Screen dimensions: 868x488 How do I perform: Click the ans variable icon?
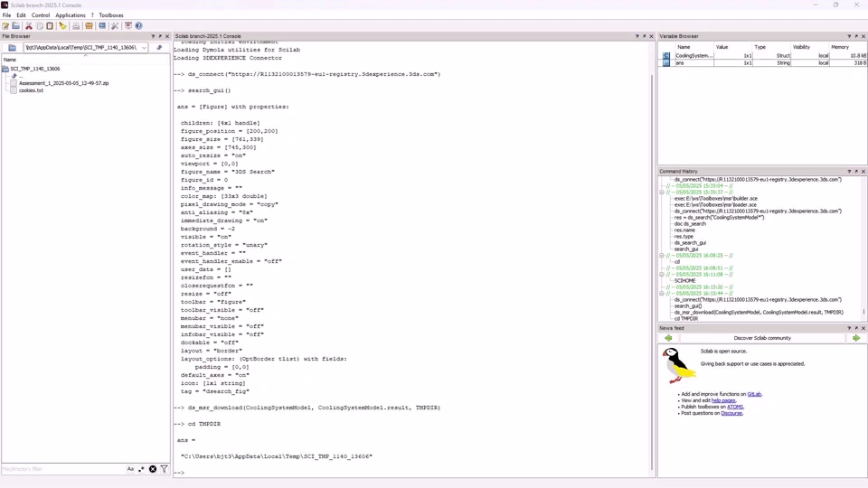[666, 63]
